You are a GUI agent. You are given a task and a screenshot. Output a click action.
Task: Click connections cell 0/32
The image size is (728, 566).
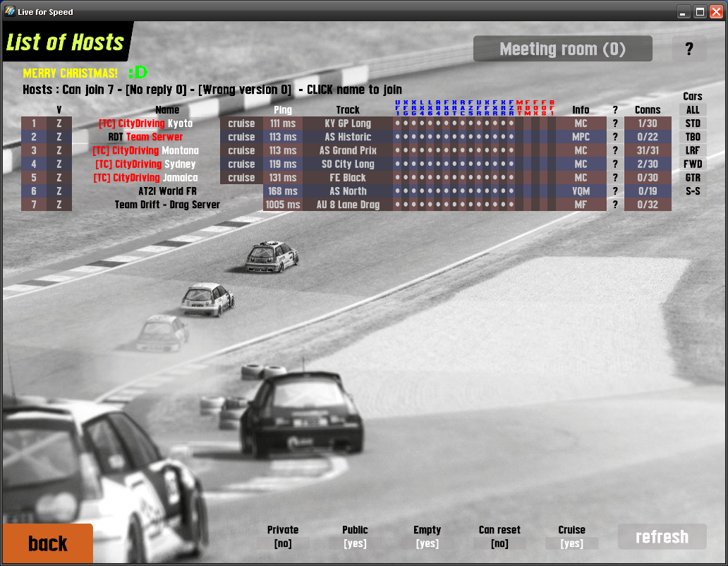[648, 204]
